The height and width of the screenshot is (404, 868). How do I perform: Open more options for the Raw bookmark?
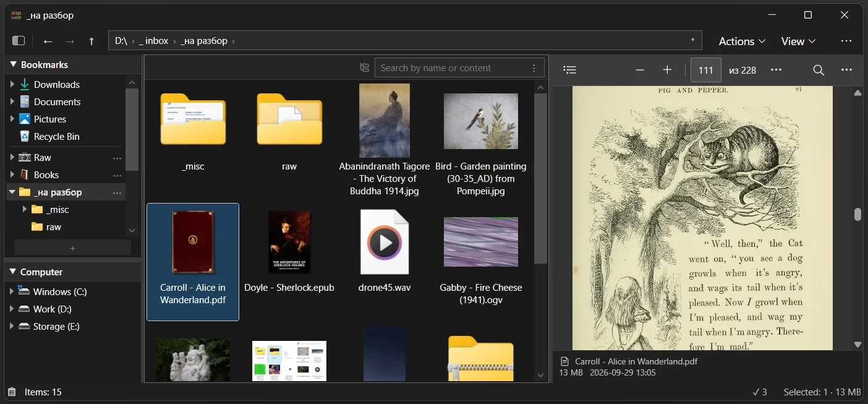[x=117, y=158]
